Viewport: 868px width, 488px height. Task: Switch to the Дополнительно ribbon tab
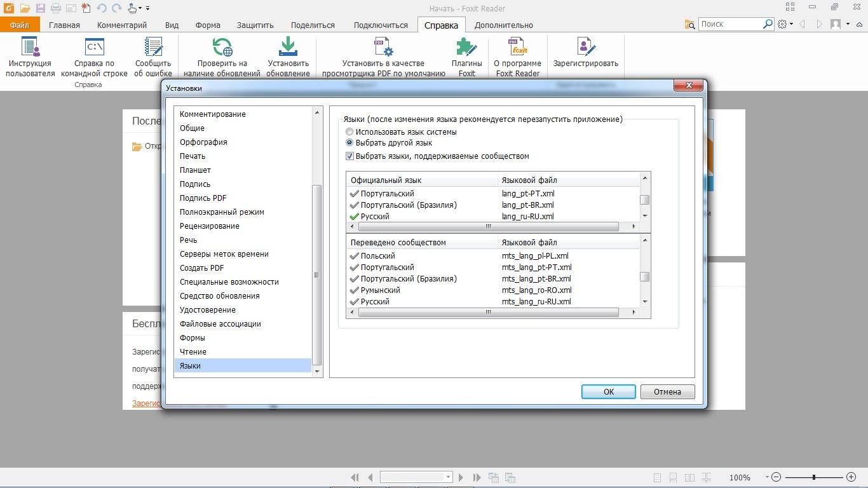(x=504, y=25)
